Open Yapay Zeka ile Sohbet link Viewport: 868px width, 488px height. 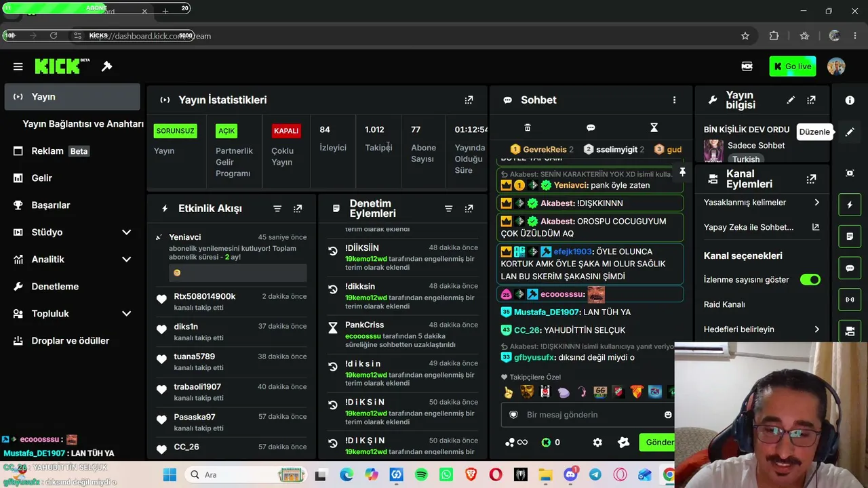point(762,228)
